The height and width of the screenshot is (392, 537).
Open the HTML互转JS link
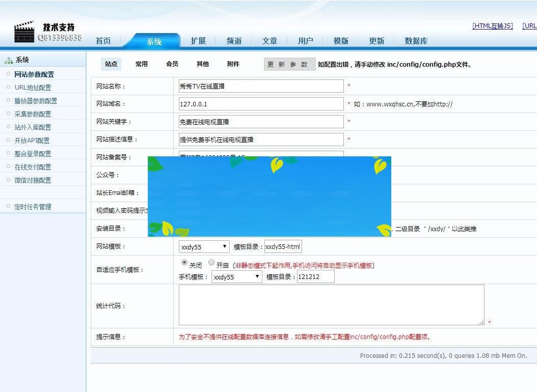492,25
